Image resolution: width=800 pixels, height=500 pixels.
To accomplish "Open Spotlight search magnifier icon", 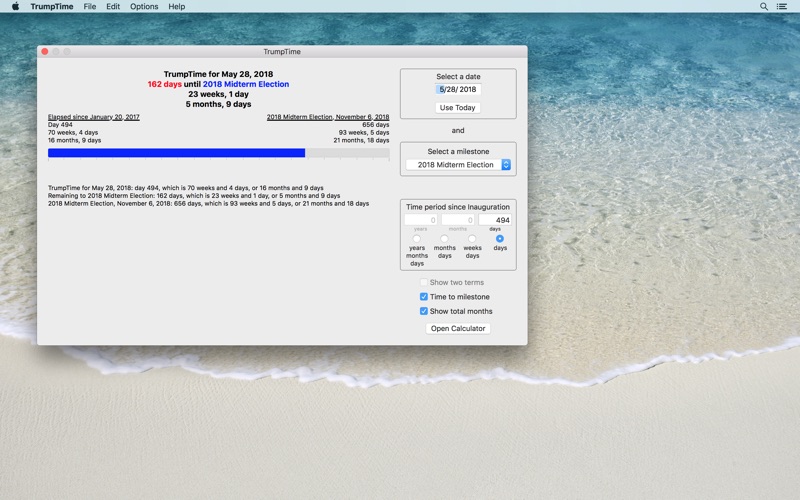I will (x=763, y=6).
